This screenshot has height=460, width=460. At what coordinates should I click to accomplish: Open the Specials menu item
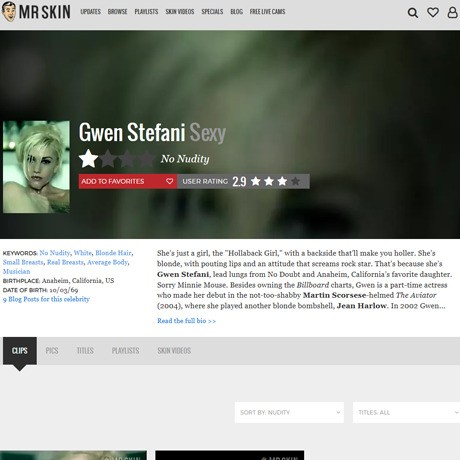(x=212, y=12)
